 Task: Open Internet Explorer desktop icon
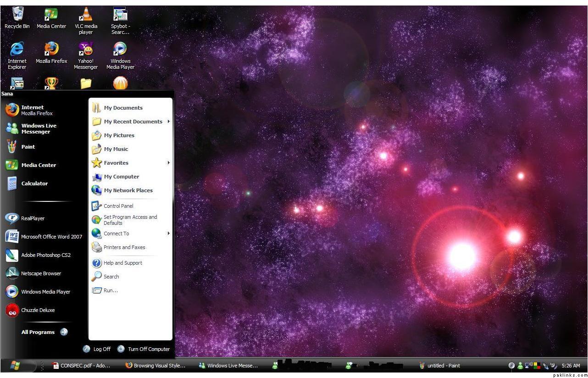[x=17, y=50]
